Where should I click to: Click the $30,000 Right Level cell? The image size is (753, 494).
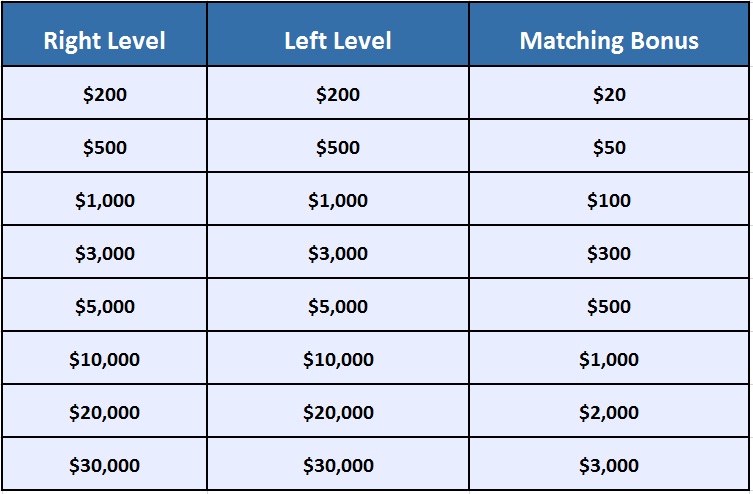tap(105, 464)
